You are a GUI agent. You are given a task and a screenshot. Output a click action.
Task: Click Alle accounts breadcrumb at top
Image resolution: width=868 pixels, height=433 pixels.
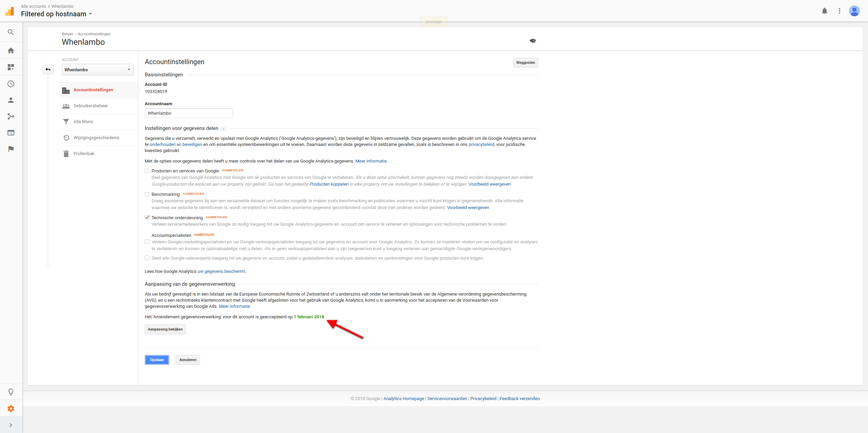34,6
